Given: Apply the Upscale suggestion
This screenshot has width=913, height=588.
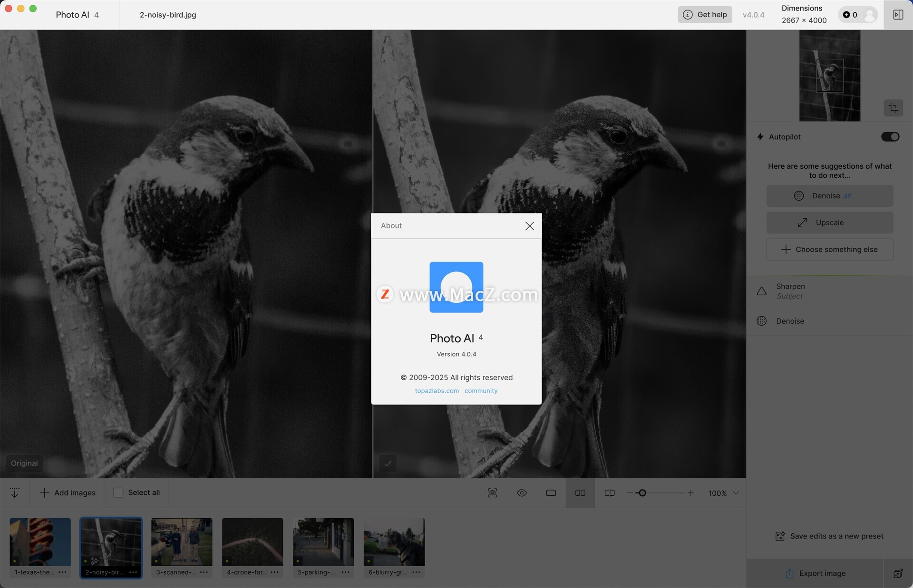Looking at the screenshot, I should tap(829, 222).
